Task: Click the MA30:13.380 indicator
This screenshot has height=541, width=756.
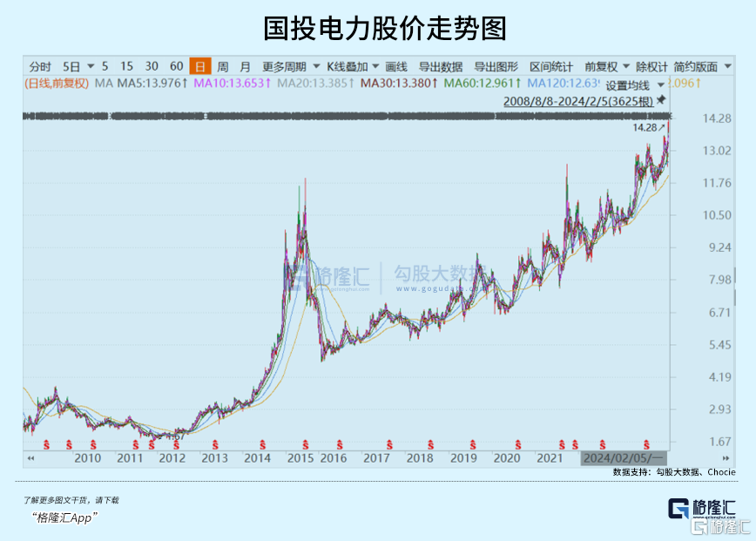Action: pyautogui.click(x=399, y=84)
